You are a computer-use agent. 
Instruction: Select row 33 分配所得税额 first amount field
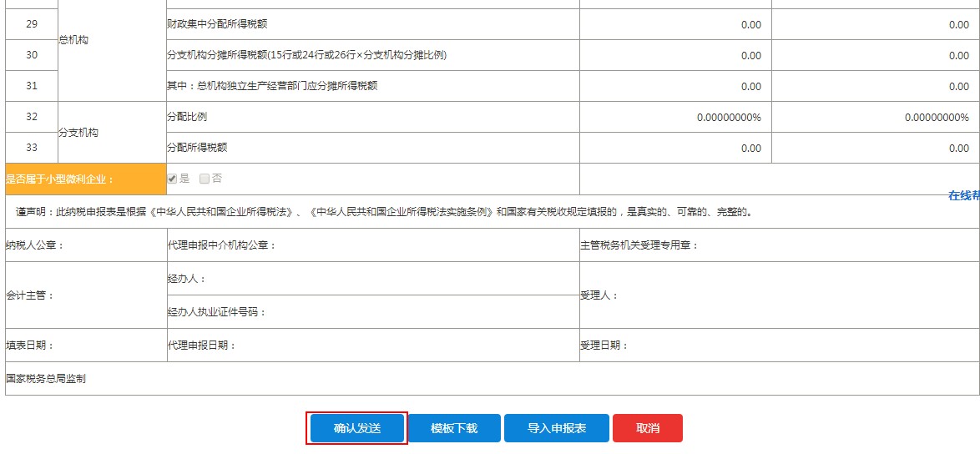(675, 149)
